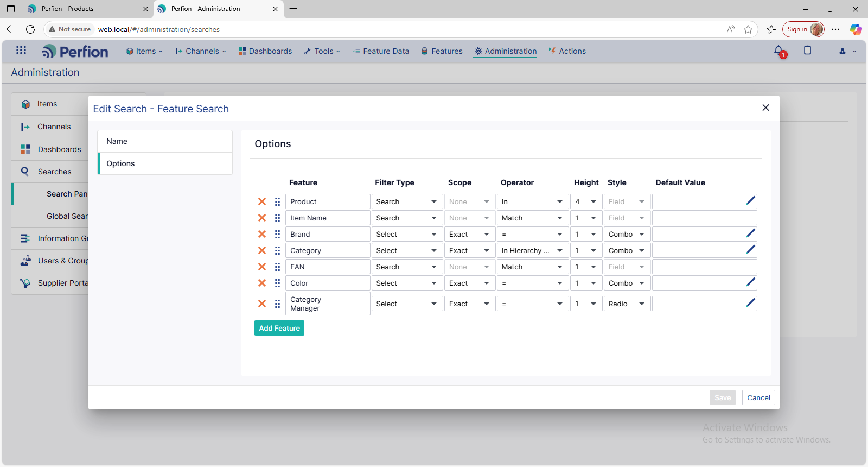868x467 pixels.
Task: Edit default value for Product row
Action: pyautogui.click(x=751, y=201)
